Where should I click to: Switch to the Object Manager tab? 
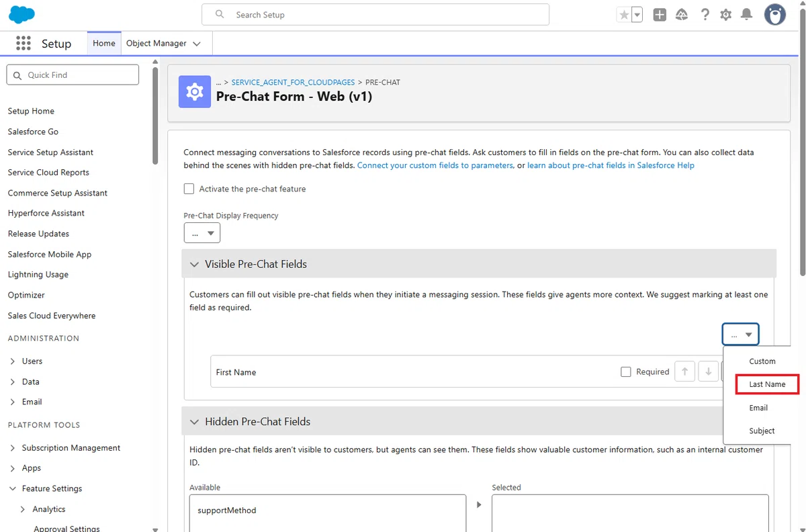(156, 43)
